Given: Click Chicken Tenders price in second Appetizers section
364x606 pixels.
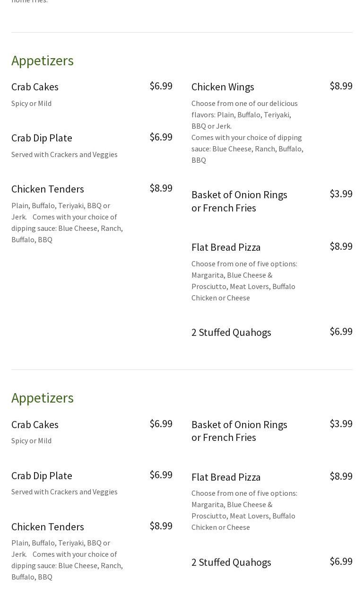Looking at the screenshot, I should coord(161,526).
